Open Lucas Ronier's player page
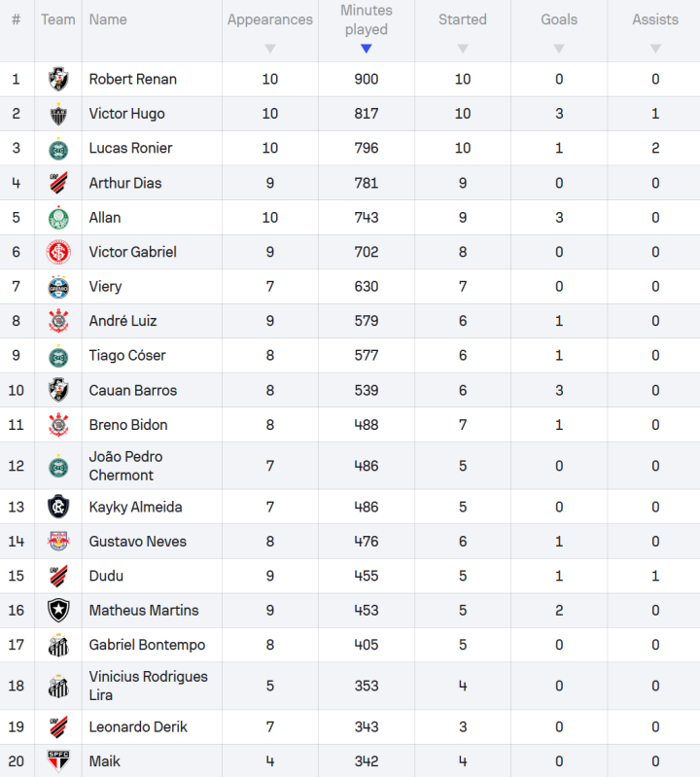Image resolution: width=700 pixels, height=777 pixels. 130,148
